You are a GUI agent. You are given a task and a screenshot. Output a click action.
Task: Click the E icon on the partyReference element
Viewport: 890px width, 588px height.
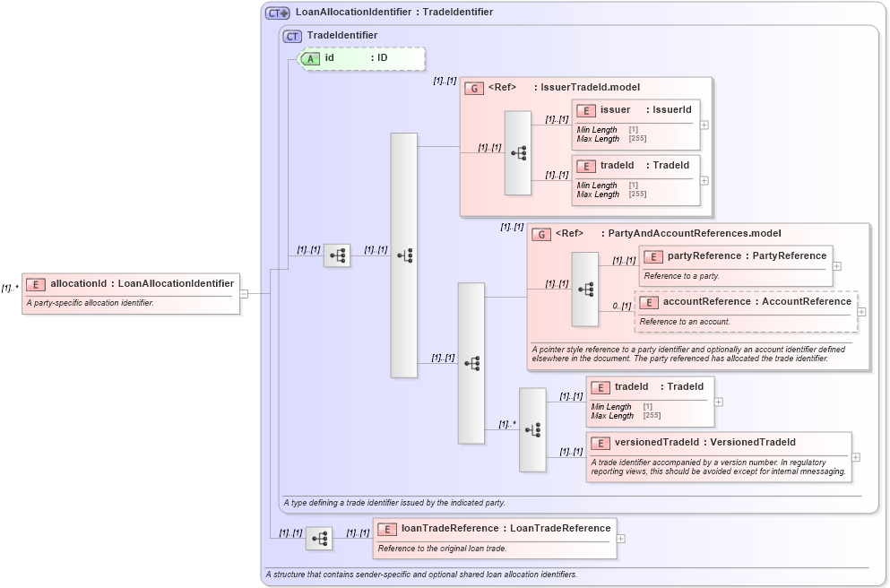[x=652, y=255]
